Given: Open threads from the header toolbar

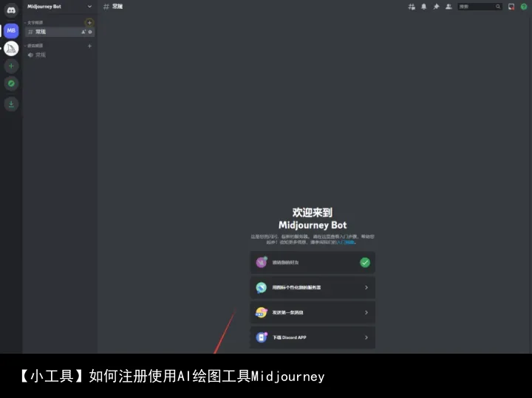Looking at the screenshot, I should click(412, 7).
